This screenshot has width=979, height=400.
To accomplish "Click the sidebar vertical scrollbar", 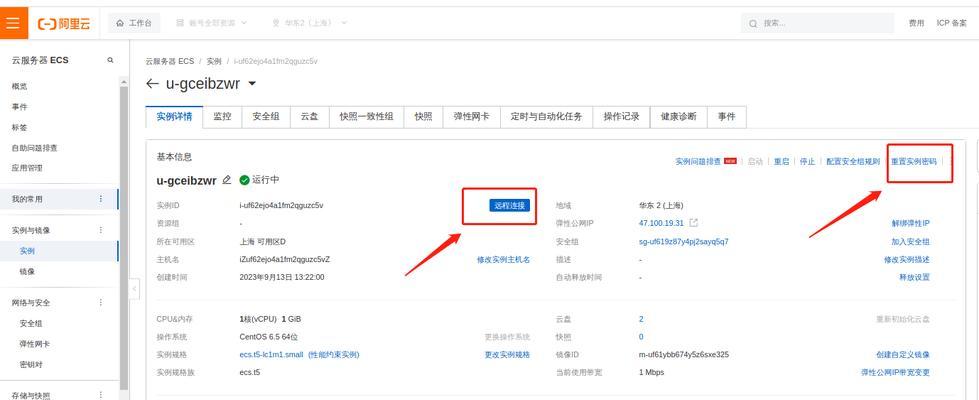I will click(x=124, y=237).
